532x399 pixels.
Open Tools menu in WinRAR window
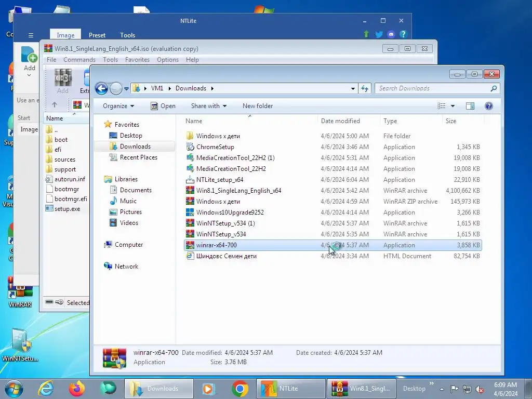(110, 60)
